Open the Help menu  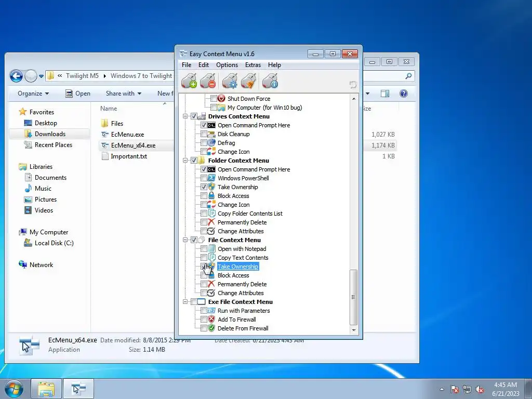274,65
